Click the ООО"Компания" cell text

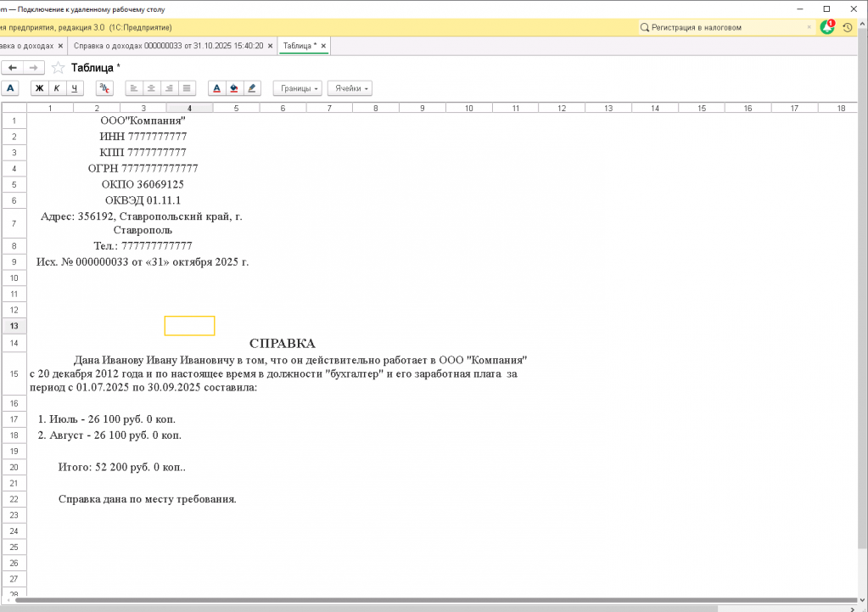pyautogui.click(x=143, y=121)
